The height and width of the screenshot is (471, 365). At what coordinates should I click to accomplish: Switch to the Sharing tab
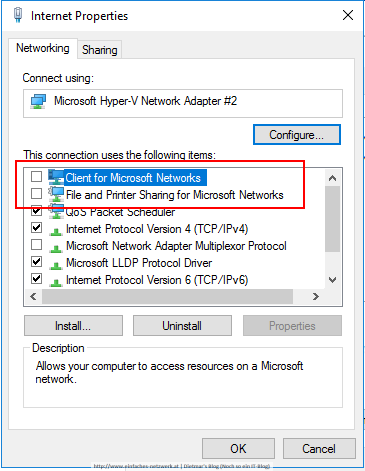[x=100, y=50]
